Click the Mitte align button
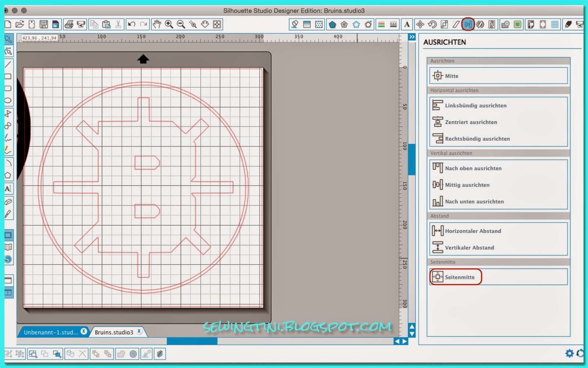 498,76
